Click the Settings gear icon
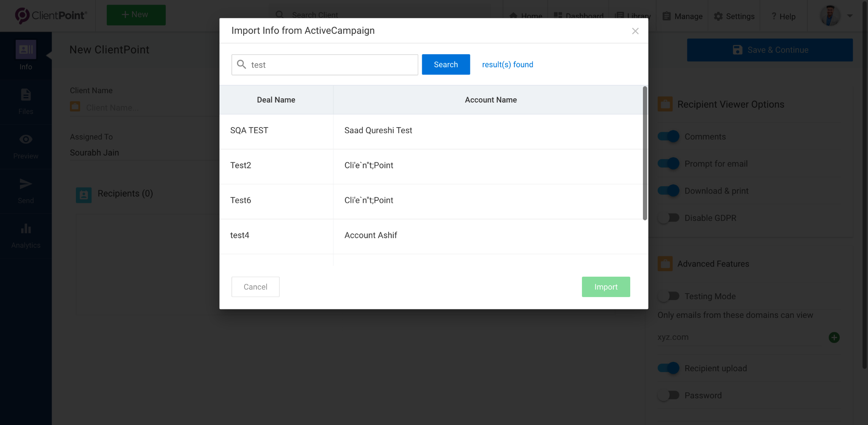The height and width of the screenshot is (425, 868). [718, 16]
